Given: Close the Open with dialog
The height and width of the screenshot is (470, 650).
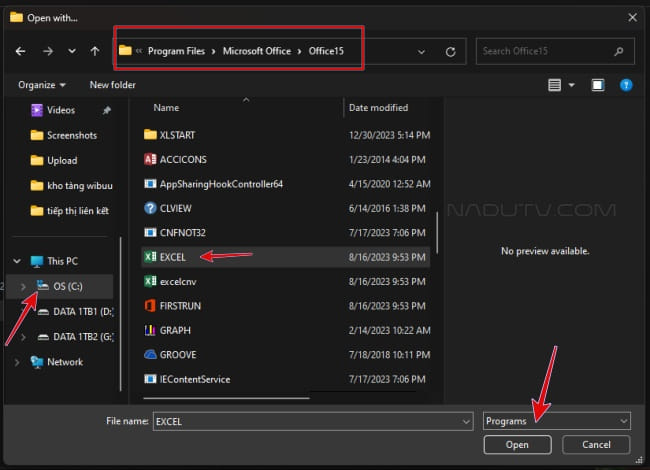Looking at the screenshot, I should point(632,17).
